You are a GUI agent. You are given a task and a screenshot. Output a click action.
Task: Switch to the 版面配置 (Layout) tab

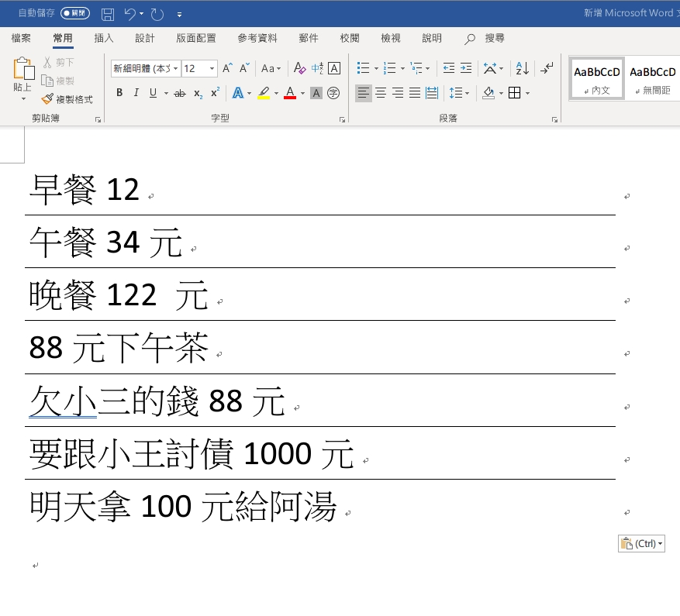tap(196, 38)
